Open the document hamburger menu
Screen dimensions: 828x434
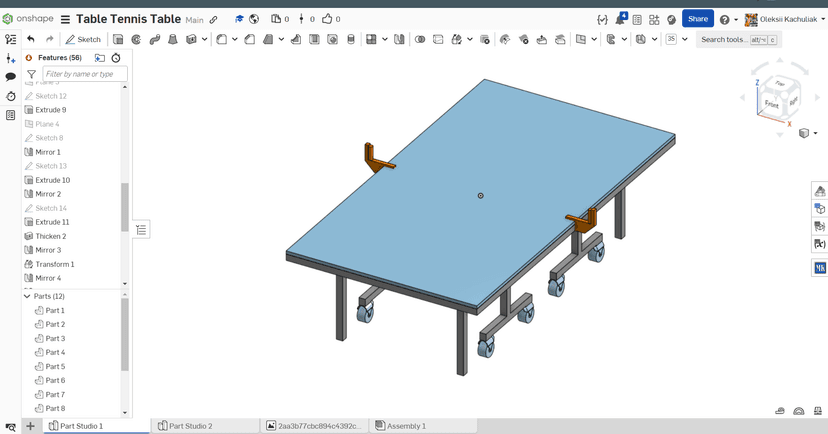[65, 19]
